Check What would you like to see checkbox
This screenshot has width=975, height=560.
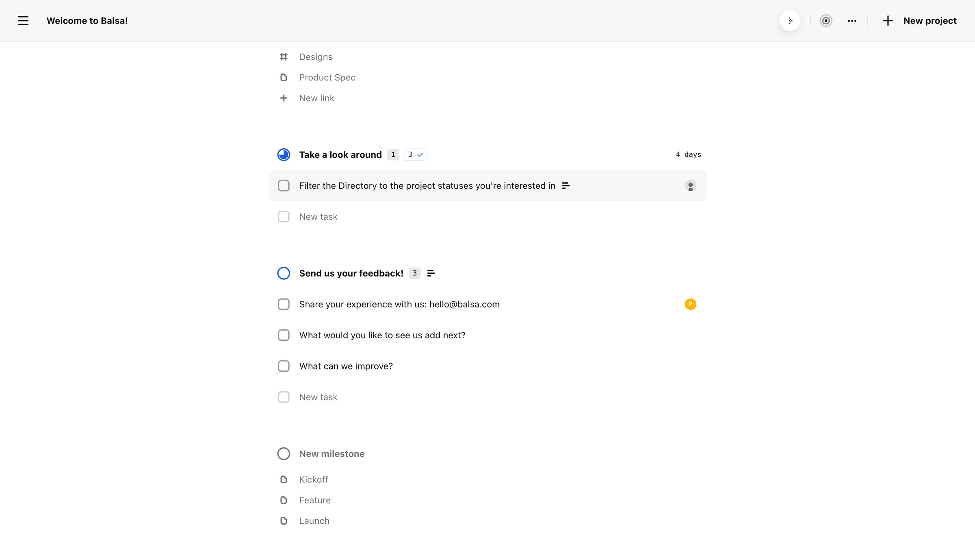click(x=284, y=335)
